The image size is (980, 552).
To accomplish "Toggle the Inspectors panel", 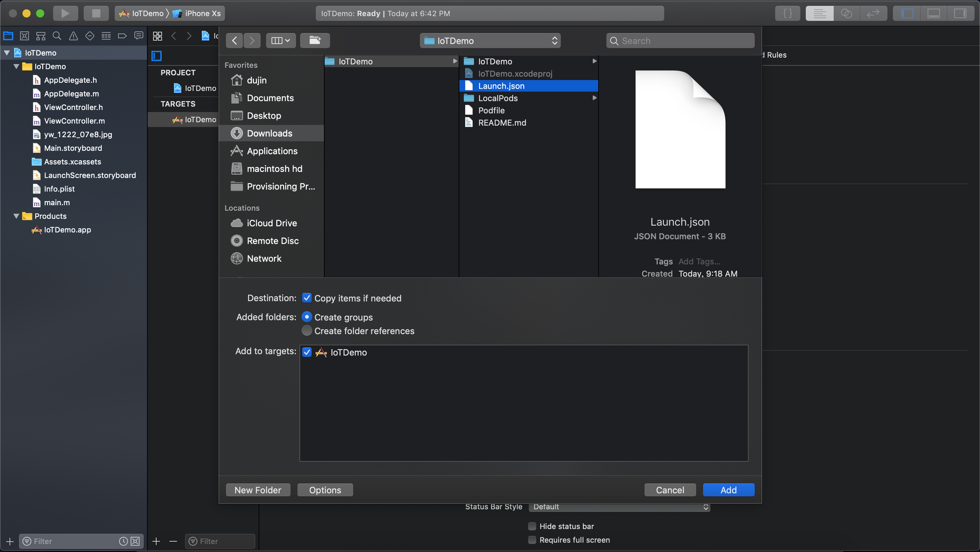I will pyautogui.click(x=960, y=13).
